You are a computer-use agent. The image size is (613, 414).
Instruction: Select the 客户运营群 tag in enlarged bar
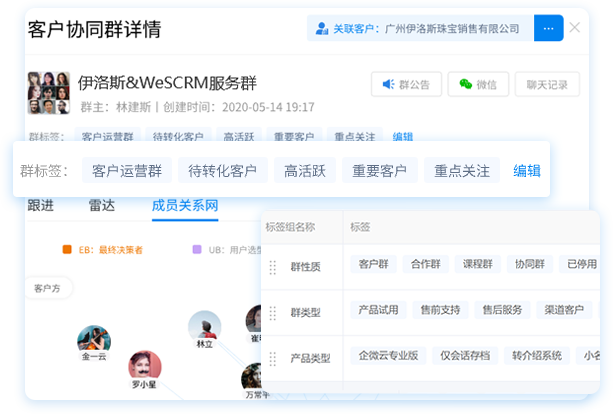pyautogui.click(x=127, y=170)
